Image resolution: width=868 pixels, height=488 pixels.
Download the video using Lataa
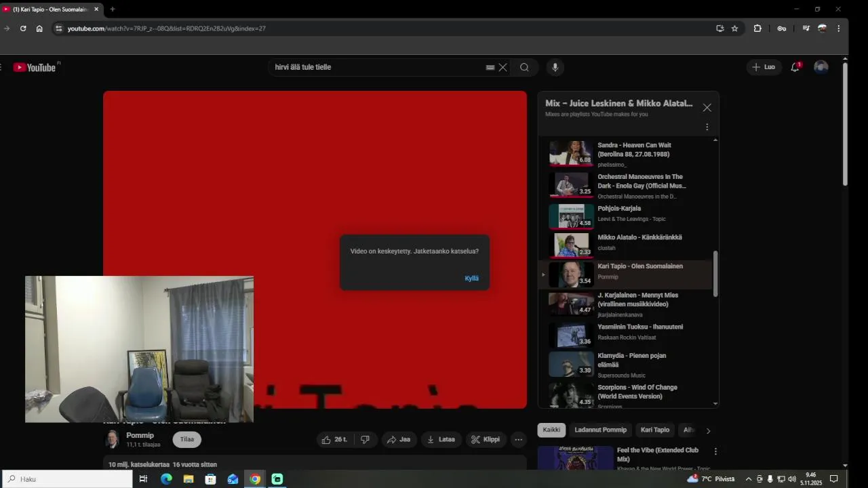(x=441, y=439)
